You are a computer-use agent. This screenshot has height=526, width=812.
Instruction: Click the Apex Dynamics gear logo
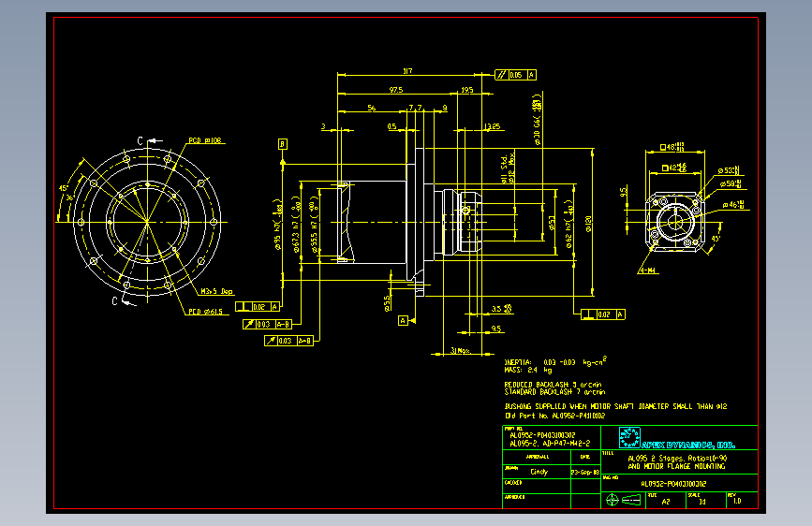coord(629,437)
